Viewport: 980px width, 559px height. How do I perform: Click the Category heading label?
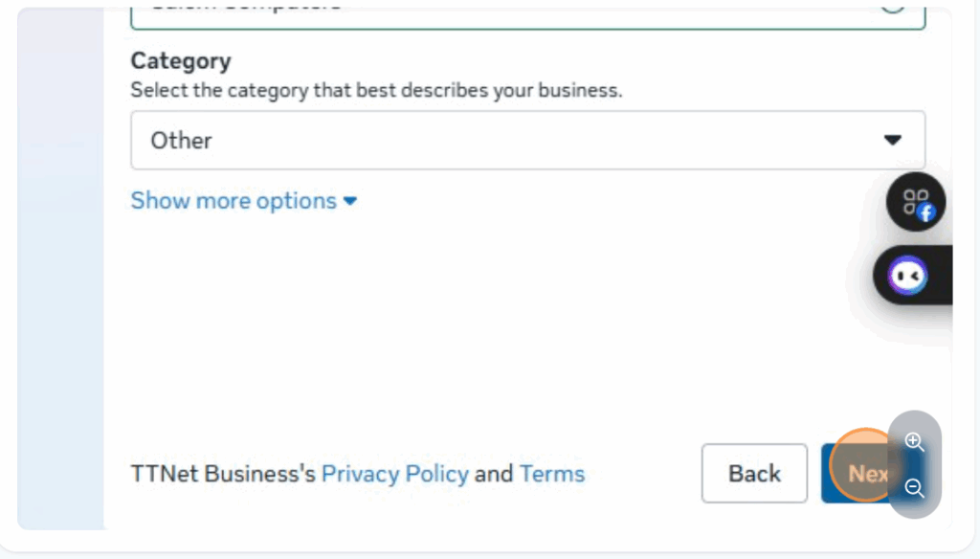tap(181, 61)
